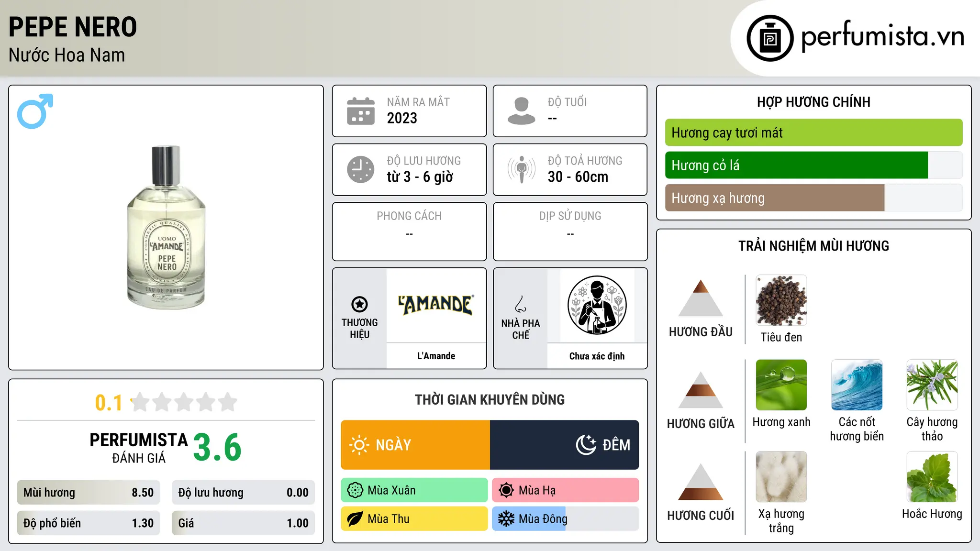Click the sillage icon beside Độ toả hương
The height and width of the screenshot is (551, 980).
(522, 169)
